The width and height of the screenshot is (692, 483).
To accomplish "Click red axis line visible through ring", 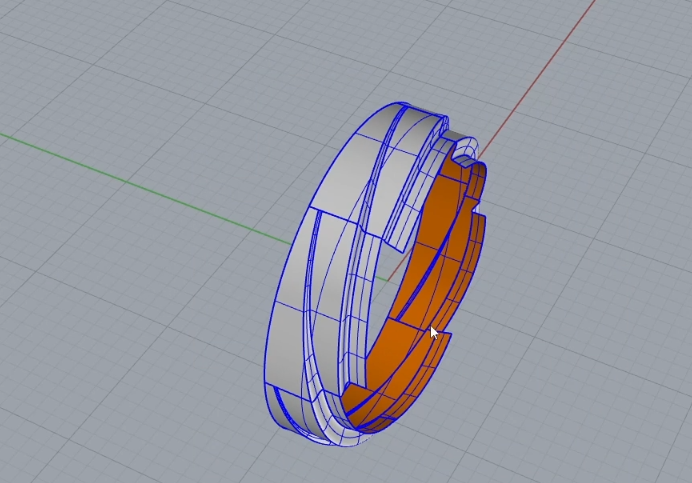I will 398,266.
